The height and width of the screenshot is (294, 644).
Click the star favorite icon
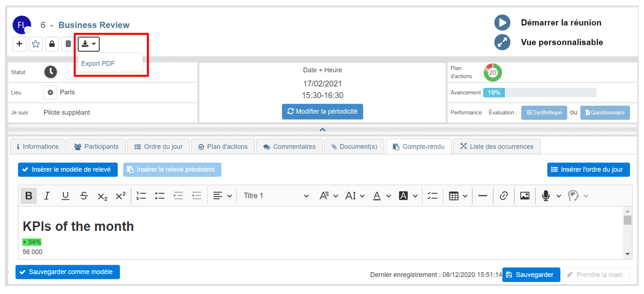click(36, 44)
